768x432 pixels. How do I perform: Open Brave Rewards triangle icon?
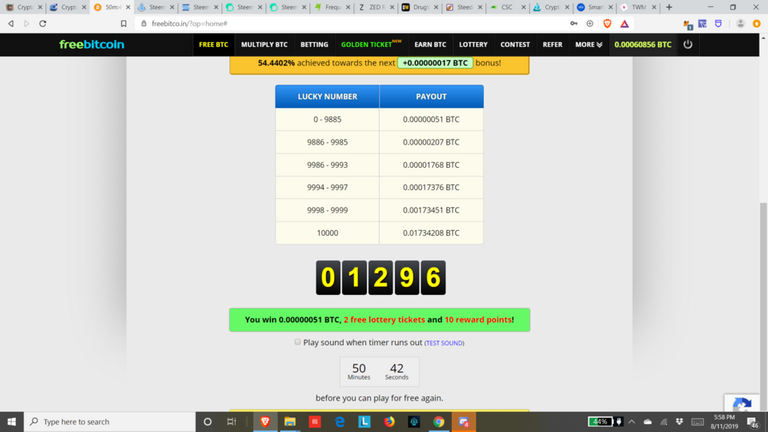point(624,24)
